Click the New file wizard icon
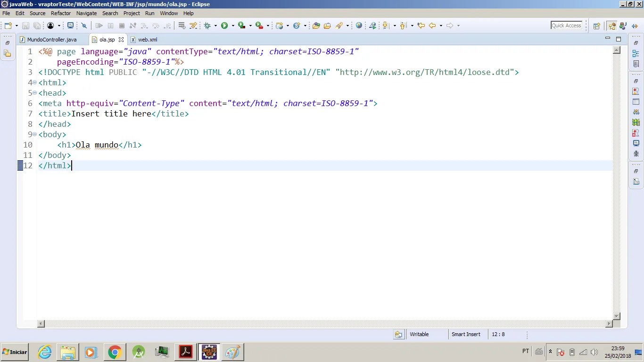This screenshot has height=362, width=644. pos(8,25)
